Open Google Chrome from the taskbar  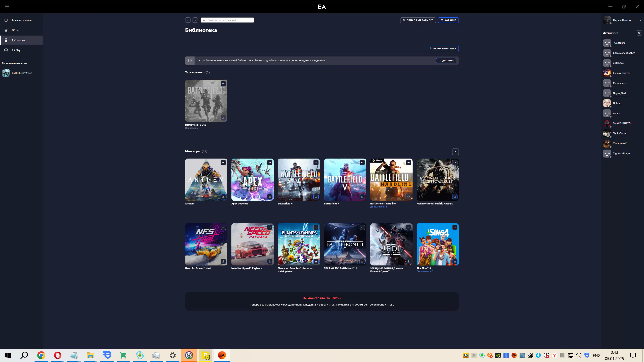tap(41, 355)
